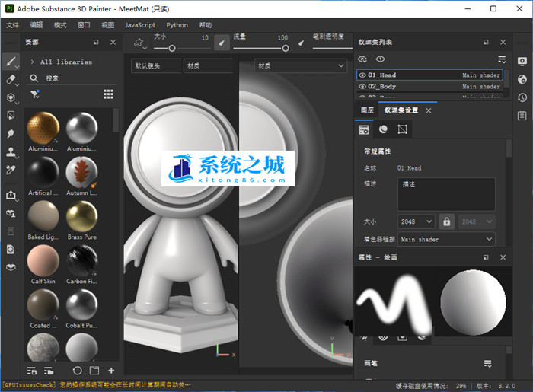The width and height of the screenshot is (533, 392).
Task: Switch assets to grid view
Action: [x=108, y=94]
